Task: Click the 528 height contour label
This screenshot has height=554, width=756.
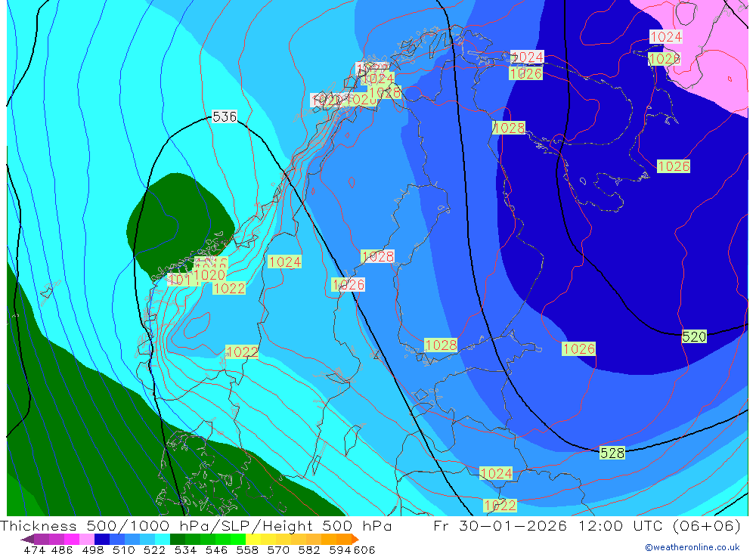Action: click(612, 453)
